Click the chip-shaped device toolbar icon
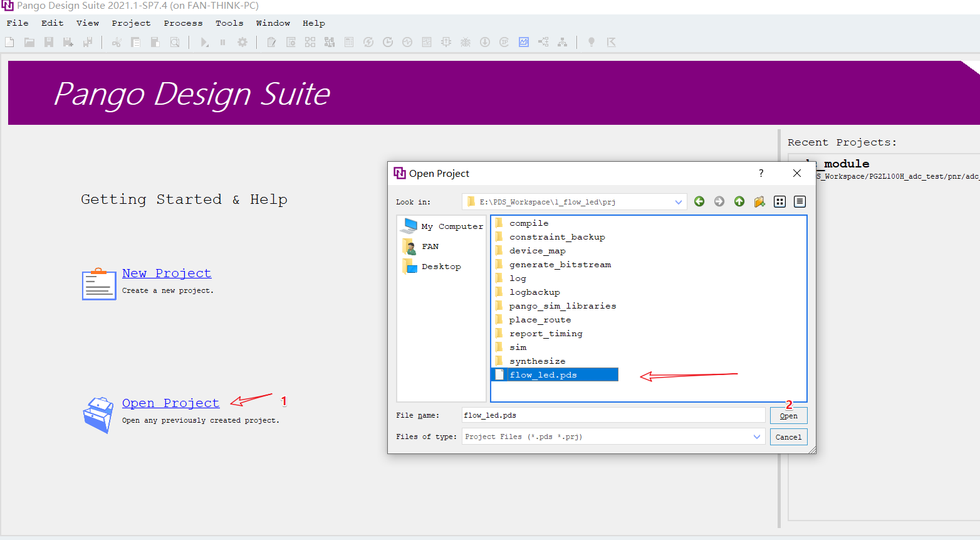This screenshot has width=980, height=540. (446, 42)
